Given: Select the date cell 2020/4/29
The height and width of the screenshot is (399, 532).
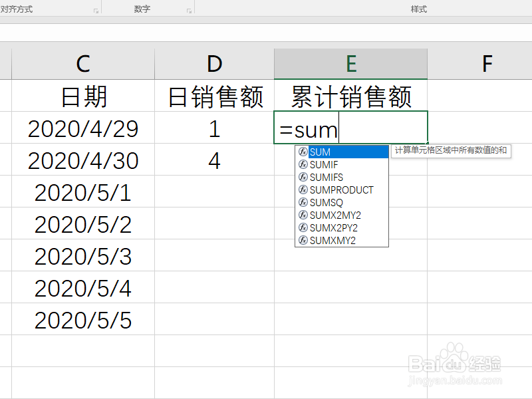Looking at the screenshot, I should click(x=83, y=128).
